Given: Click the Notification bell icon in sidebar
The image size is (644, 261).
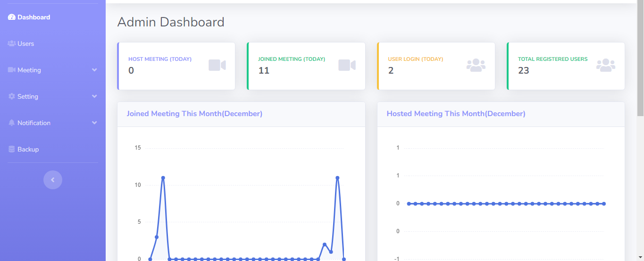Looking at the screenshot, I should point(12,123).
